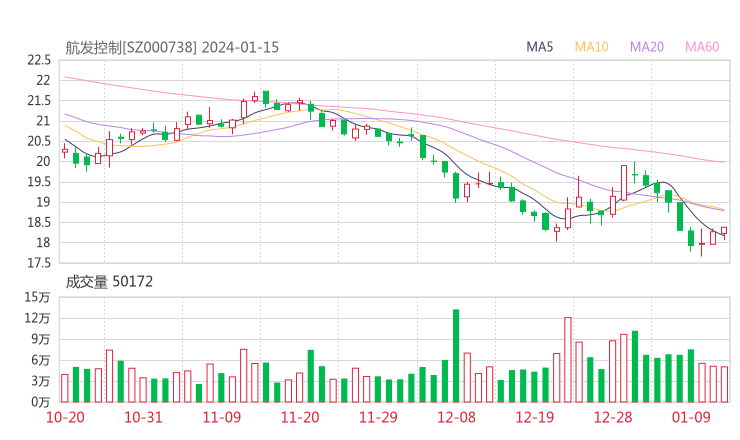Click the 3万 volume axis label
Image resolution: width=740 pixels, height=440 pixels.
(41, 381)
